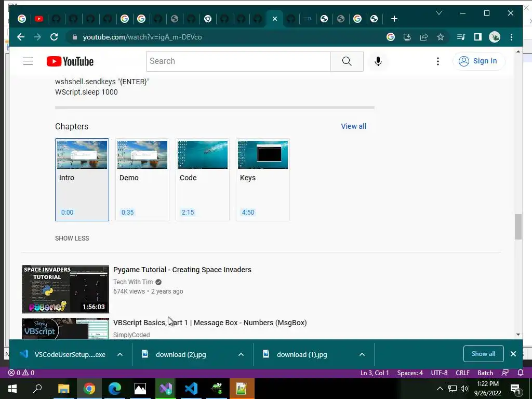Click the Sign in button
Screen dimensions: 532x399
click(x=478, y=61)
